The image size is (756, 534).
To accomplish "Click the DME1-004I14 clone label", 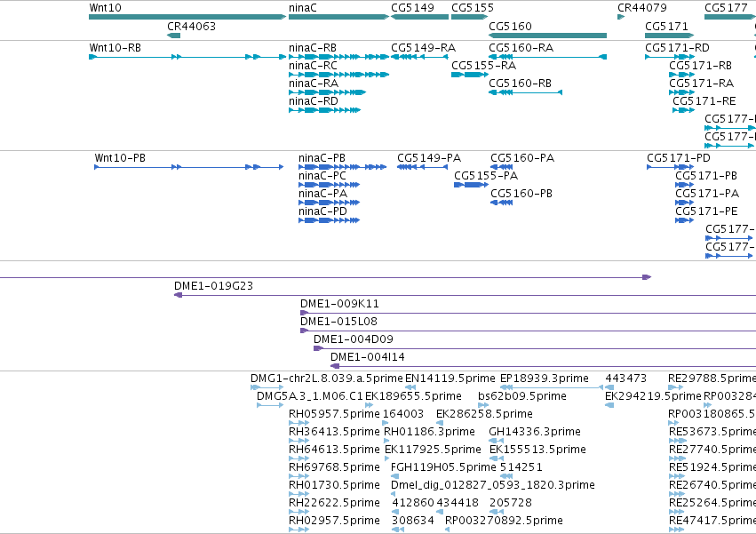I will point(368,357).
